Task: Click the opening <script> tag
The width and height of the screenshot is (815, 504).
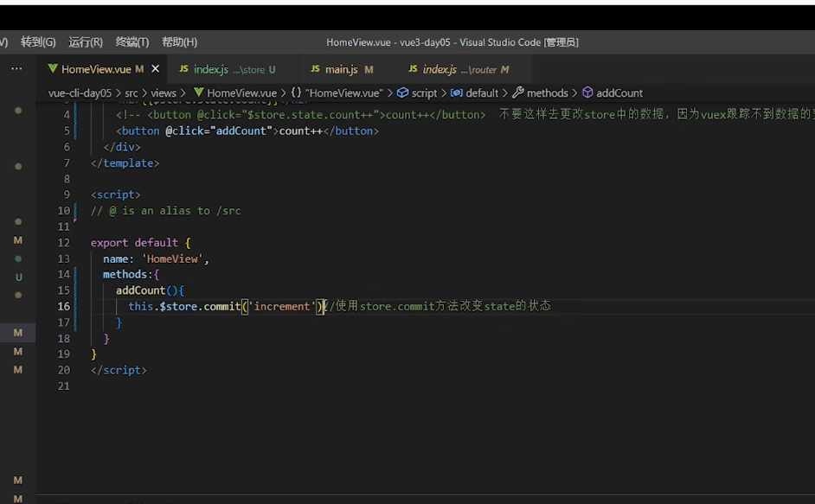Action: point(115,195)
